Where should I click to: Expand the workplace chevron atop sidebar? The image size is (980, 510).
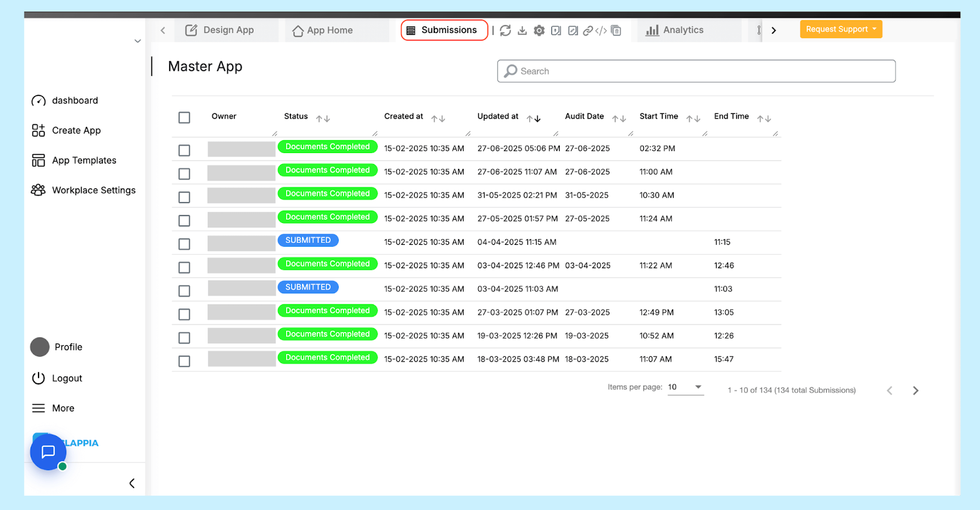(x=138, y=41)
